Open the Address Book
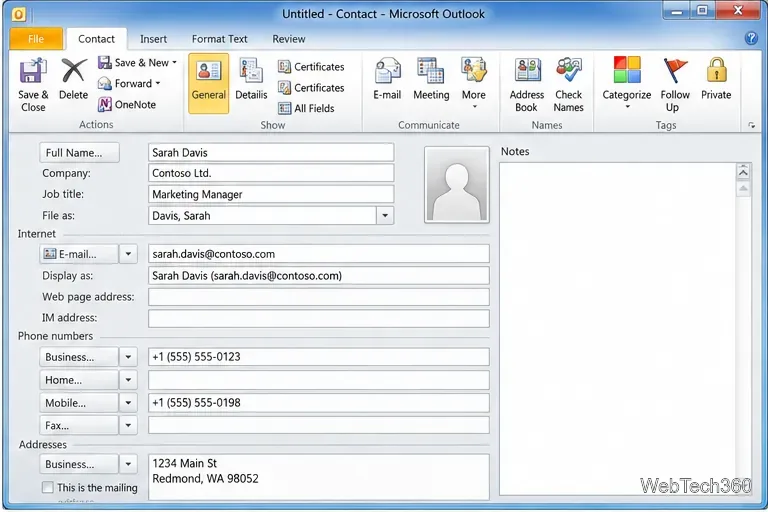768x512 pixels. [527, 84]
